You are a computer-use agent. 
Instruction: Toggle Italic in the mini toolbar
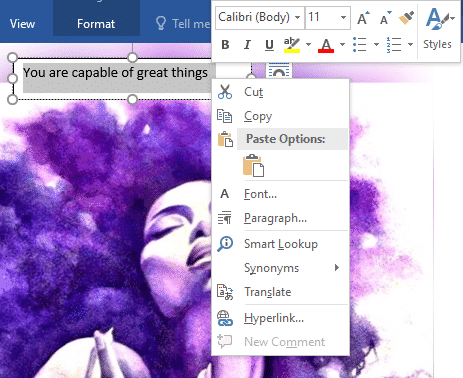pos(247,45)
